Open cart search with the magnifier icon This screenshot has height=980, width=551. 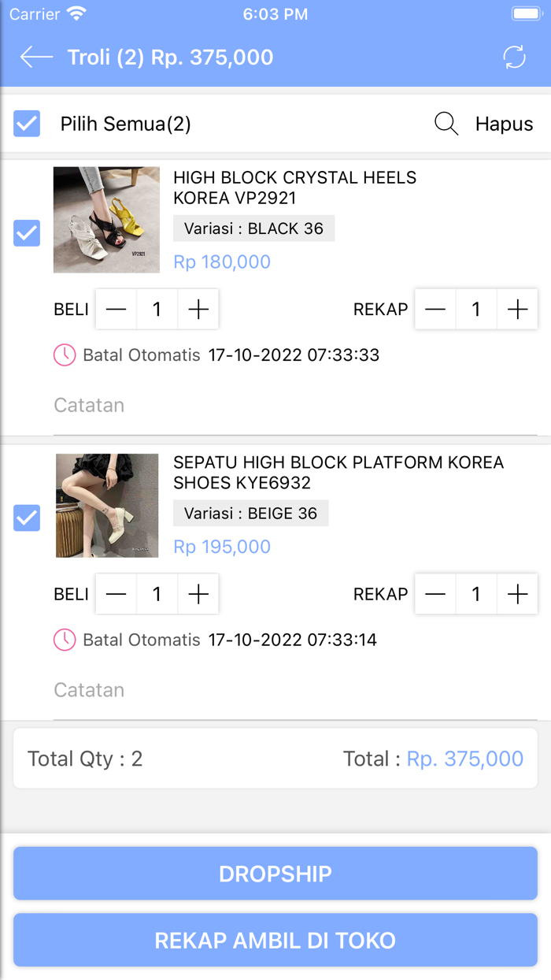click(446, 124)
